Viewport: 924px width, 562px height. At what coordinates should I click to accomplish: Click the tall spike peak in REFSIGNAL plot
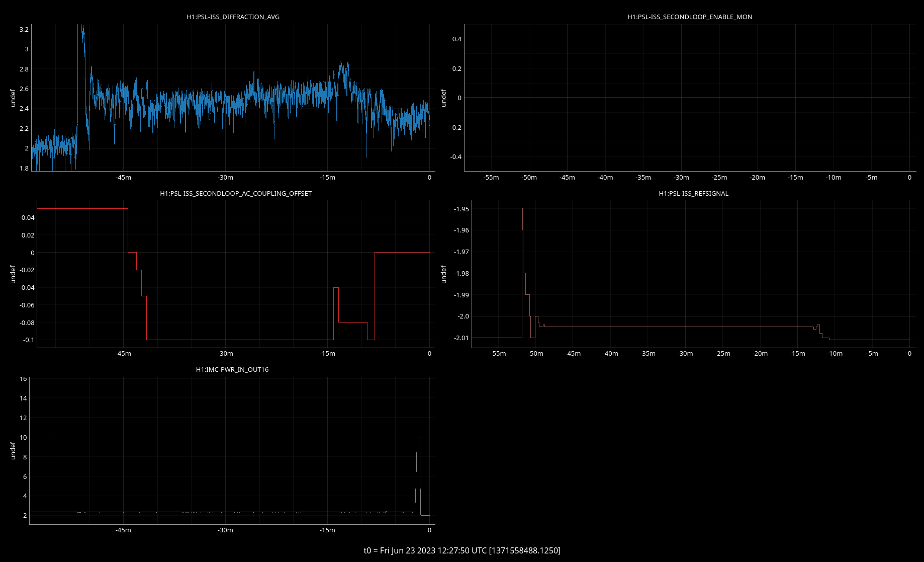pos(523,209)
